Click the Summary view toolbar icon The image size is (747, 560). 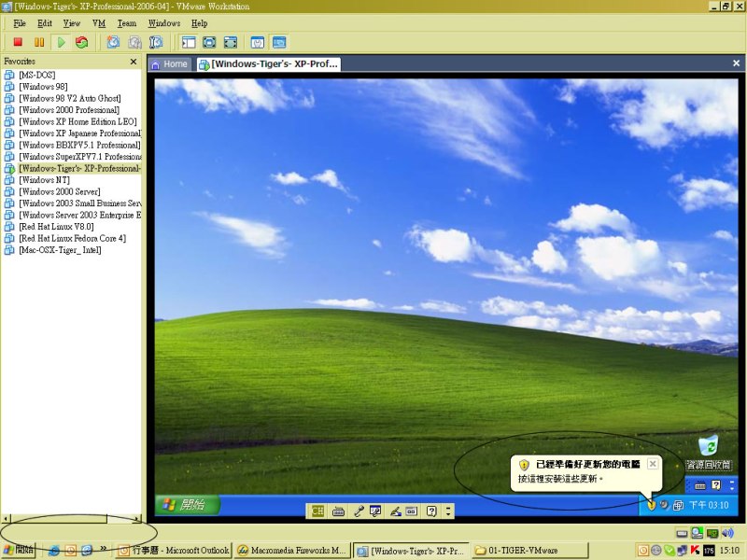pyautogui.click(x=258, y=42)
